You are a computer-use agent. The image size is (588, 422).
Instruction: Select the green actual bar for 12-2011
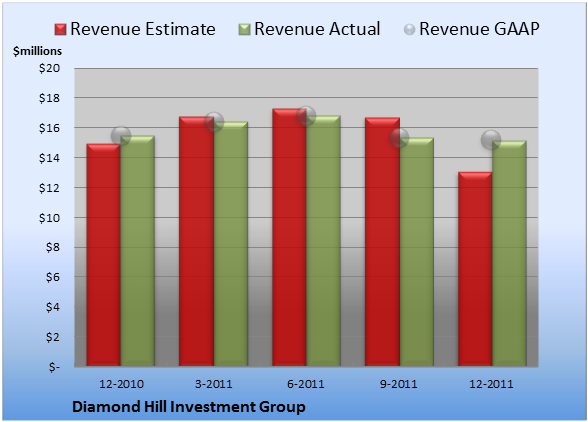click(509, 254)
